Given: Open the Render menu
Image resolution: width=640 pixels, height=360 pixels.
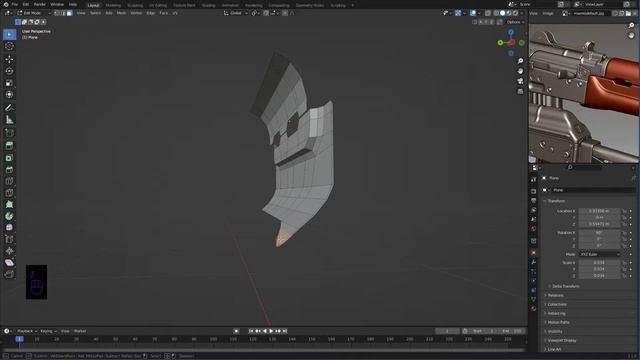Looking at the screenshot, I should pos(40,4).
